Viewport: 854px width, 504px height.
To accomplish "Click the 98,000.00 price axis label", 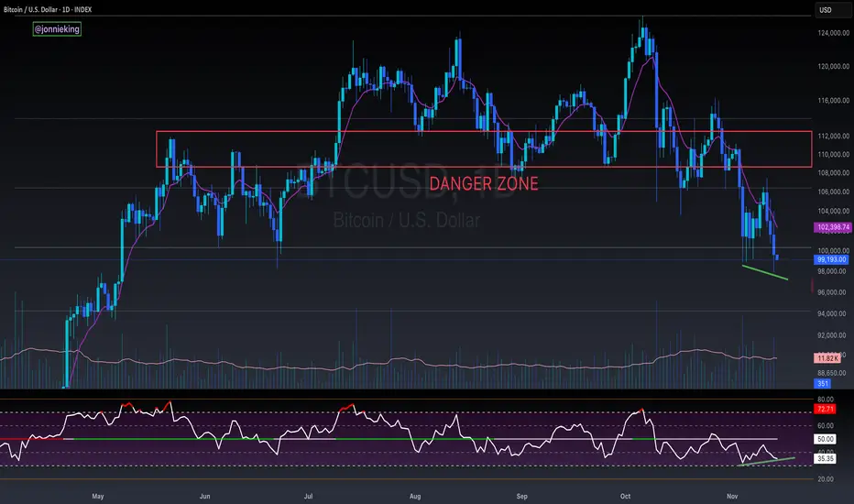I will 833,271.
